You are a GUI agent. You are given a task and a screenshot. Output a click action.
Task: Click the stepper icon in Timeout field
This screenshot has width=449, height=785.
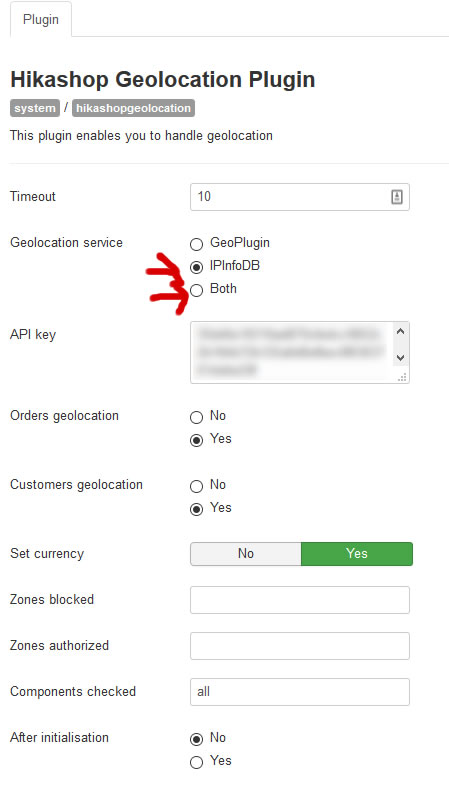click(x=396, y=197)
